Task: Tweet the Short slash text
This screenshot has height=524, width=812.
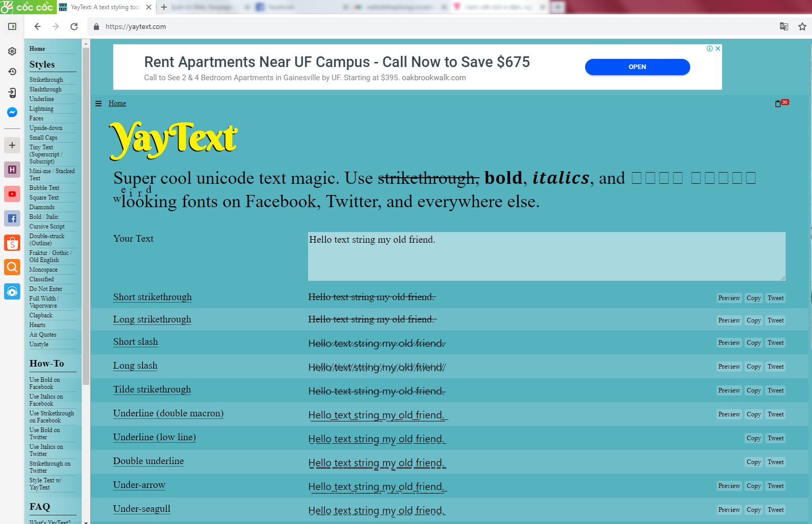Action: pos(775,343)
